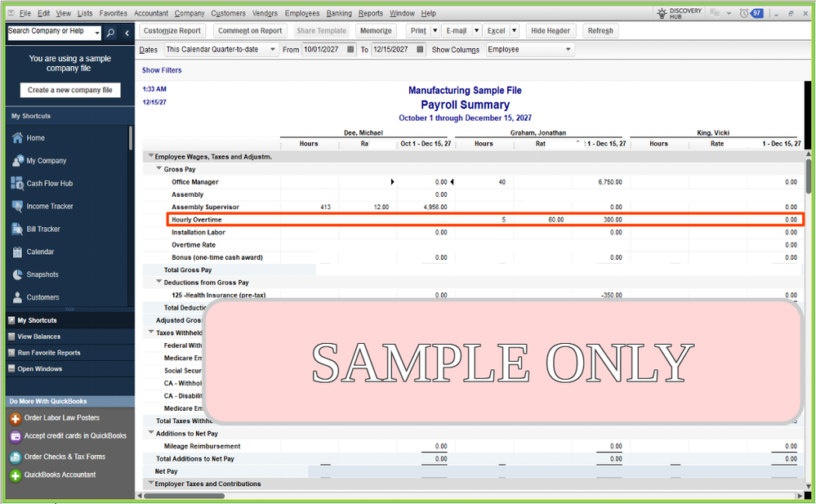
Task: Open Cash Flow Hub icon
Action: click(x=17, y=183)
